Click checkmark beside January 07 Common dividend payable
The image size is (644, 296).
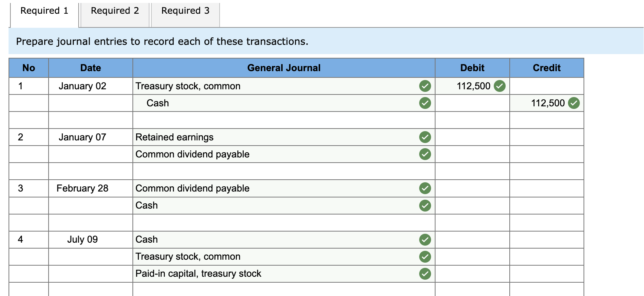click(x=425, y=154)
